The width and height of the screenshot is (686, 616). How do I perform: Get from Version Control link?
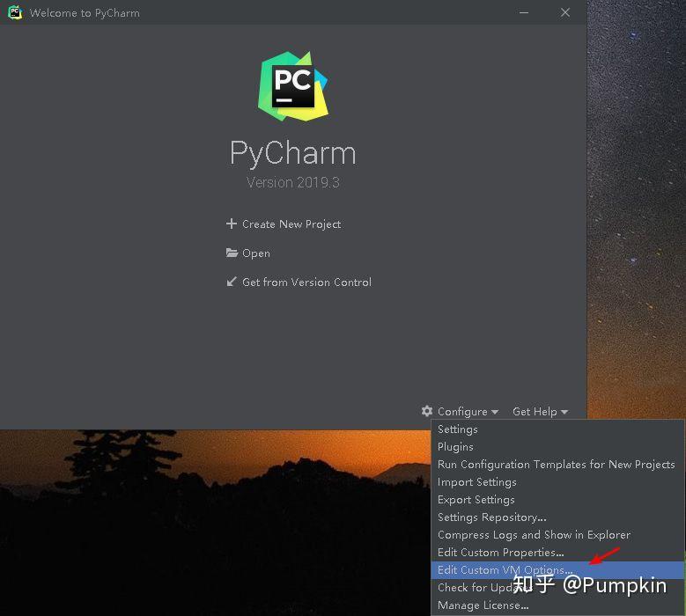[x=306, y=282]
